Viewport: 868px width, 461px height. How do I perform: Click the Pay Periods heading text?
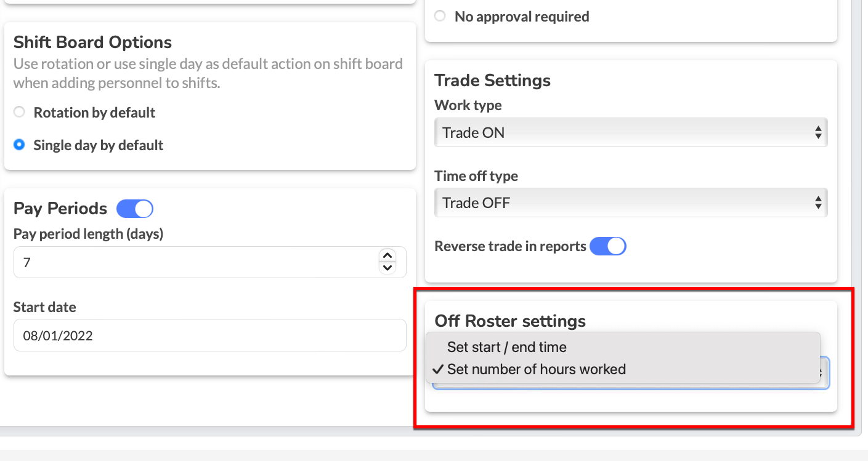[x=60, y=209]
